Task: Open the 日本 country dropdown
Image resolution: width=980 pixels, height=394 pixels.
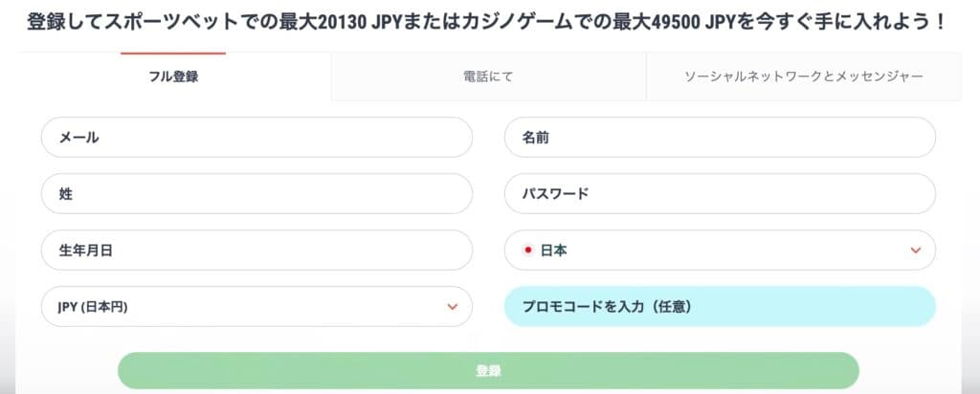Action: pyautogui.click(x=719, y=251)
